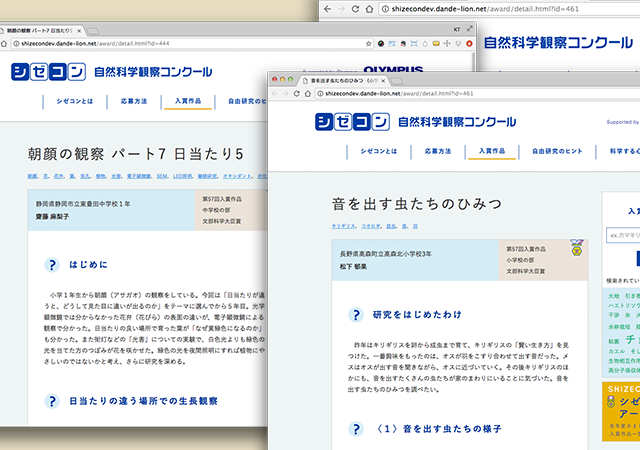Click the home icon in the front window toolbar

click(x=308, y=94)
